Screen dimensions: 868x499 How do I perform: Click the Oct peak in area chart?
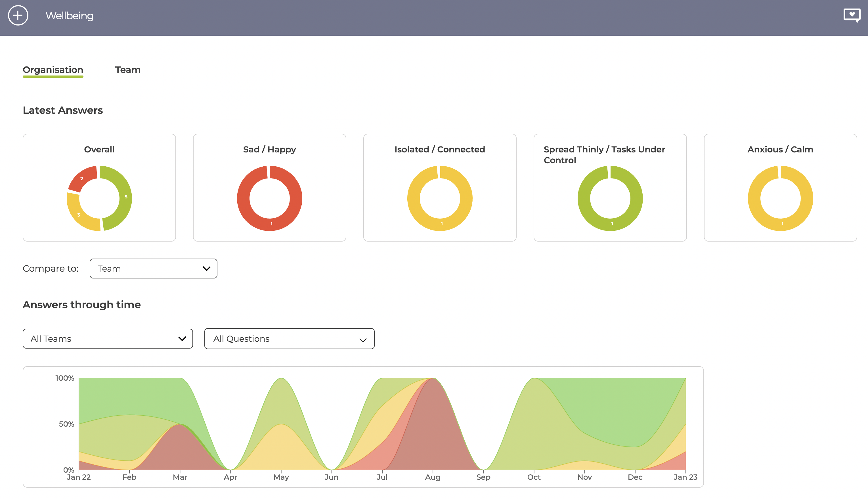pyautogui.click(x=534, y=378)
